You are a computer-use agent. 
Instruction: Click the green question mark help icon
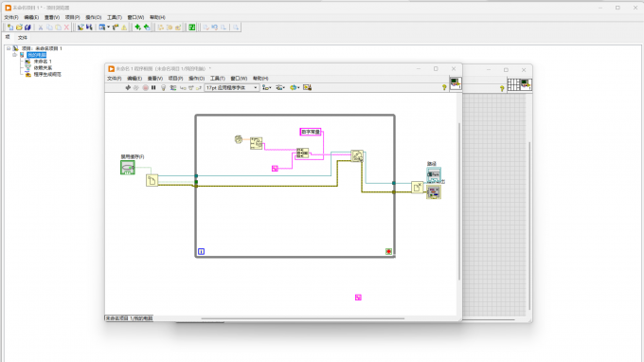pyautogui.click(x=192, y=27)
